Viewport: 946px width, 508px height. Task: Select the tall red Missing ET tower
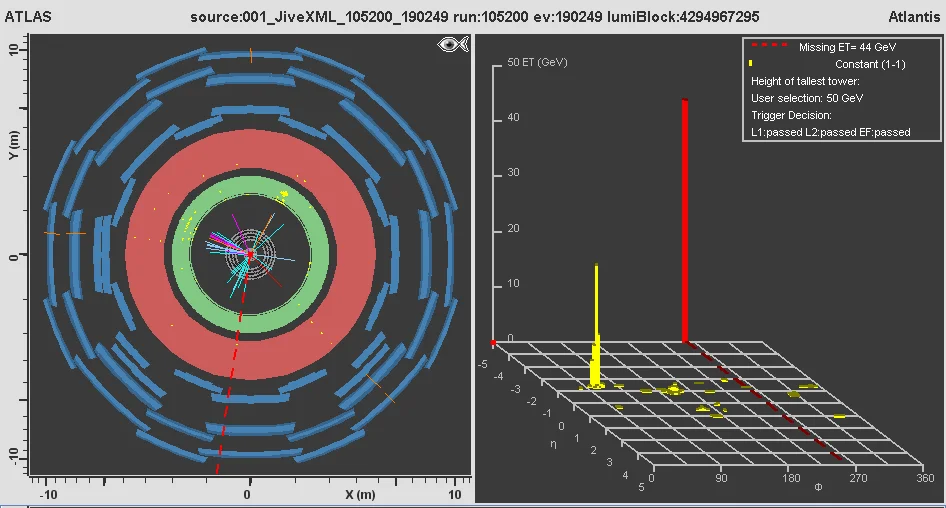click(x=685, y=220)
